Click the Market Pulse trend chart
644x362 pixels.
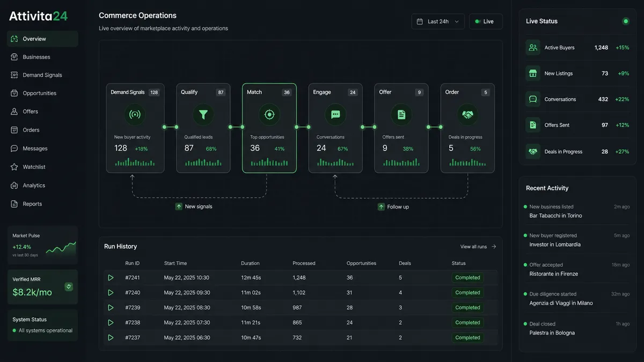(61, 248)
